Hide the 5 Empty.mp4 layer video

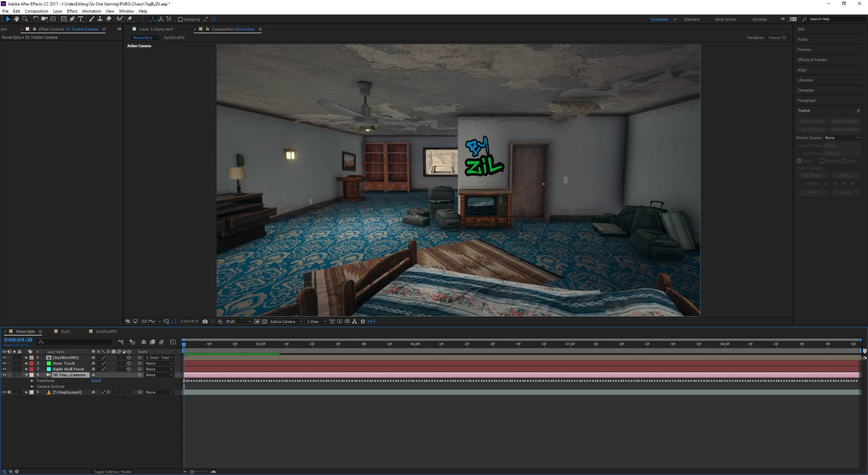pyautogui.click(x=4, y=392)
